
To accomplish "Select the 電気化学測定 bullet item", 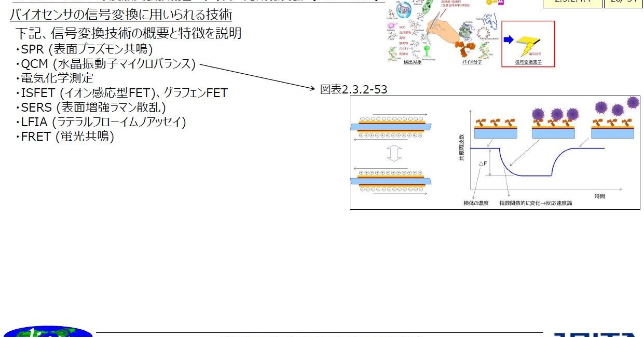I will [x=56, y=78].
